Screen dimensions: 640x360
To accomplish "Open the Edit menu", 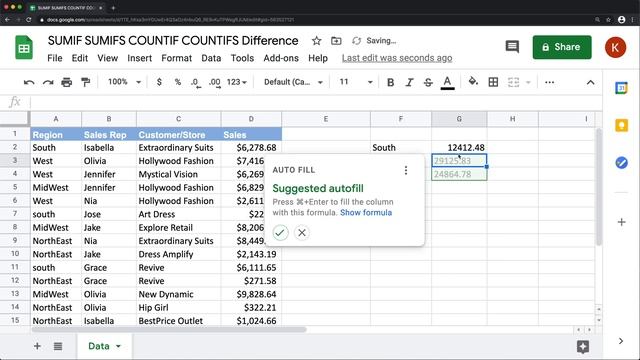I will tap(80, 58).
